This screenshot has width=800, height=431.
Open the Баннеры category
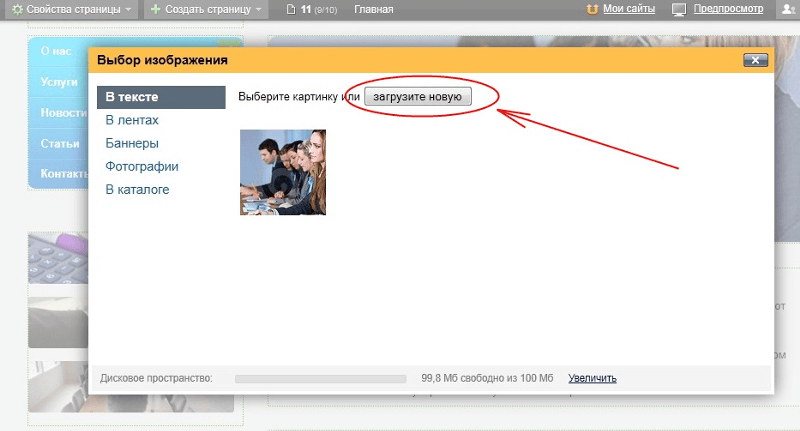pos(132,143)
